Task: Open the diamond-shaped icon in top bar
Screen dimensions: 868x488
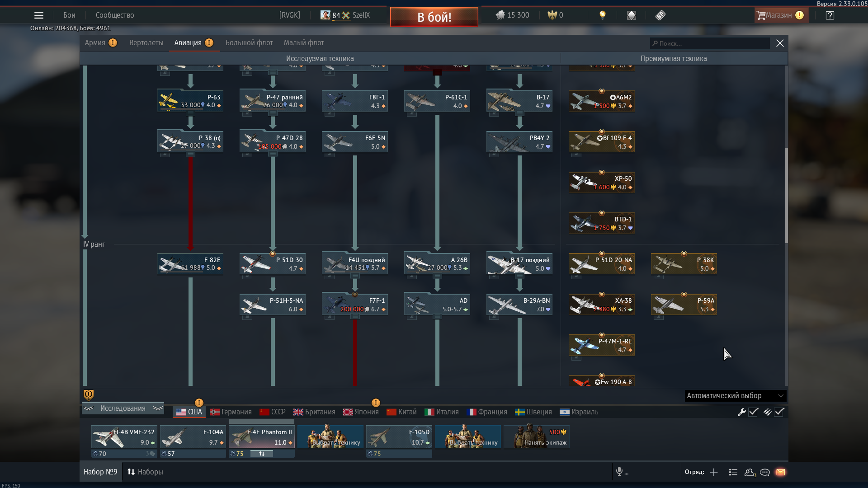Action: click(x=632, y=15)
